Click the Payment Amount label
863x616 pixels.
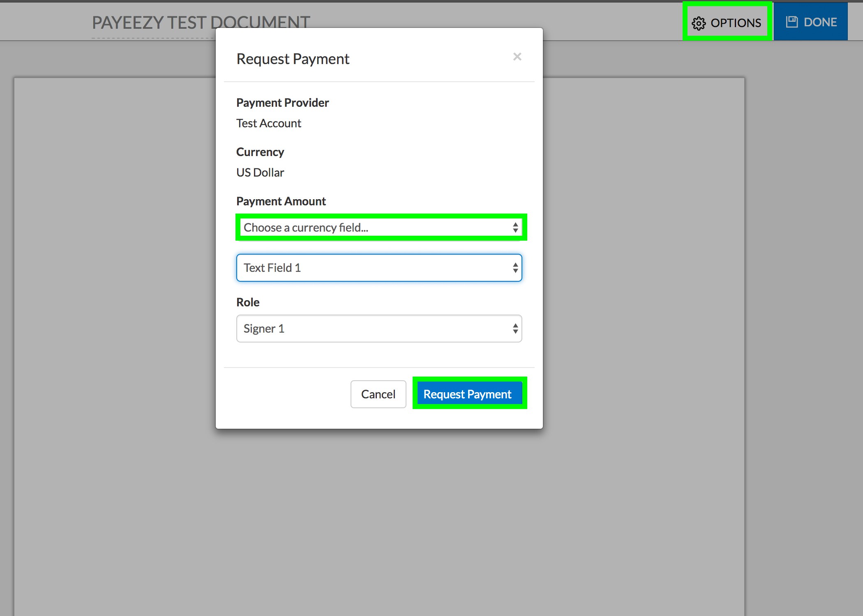(281, 201)
